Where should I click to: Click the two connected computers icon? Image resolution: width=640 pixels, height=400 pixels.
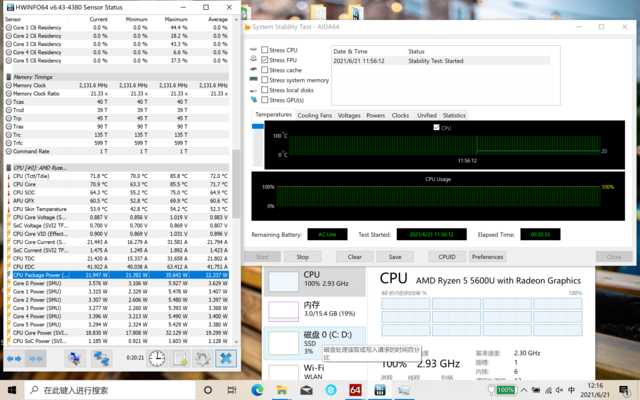[101, 359]
